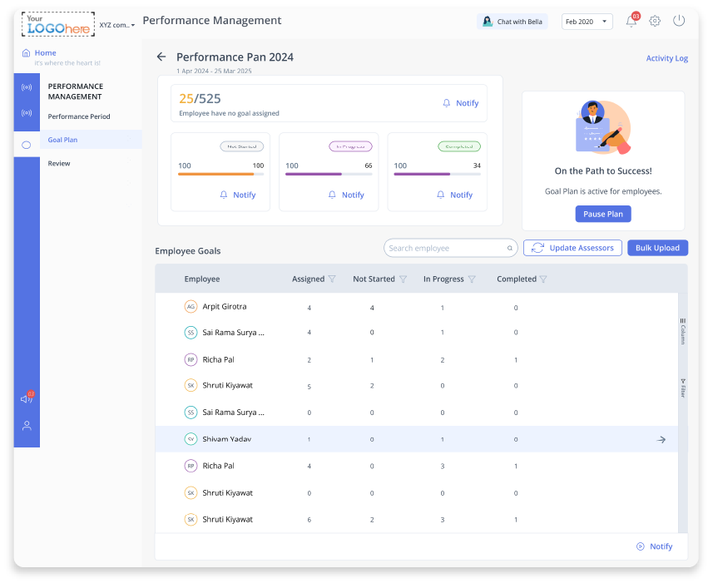Click the back arrow beside Performance Pan 2024

(161, 57)
